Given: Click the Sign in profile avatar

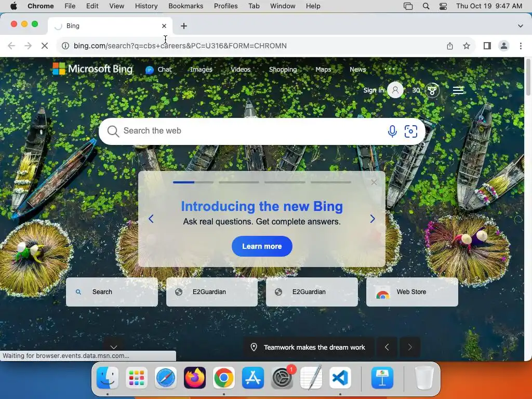Looking at the screenshot, I should [x=395, y=90].
